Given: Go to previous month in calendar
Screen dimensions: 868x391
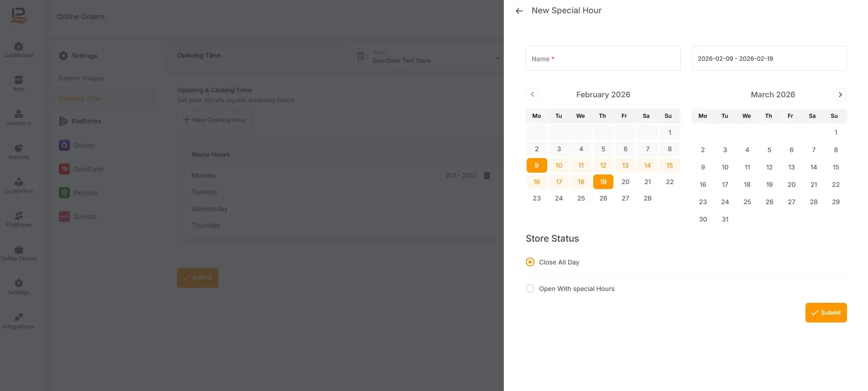Looking at the screenshot, I should (533, 95).
